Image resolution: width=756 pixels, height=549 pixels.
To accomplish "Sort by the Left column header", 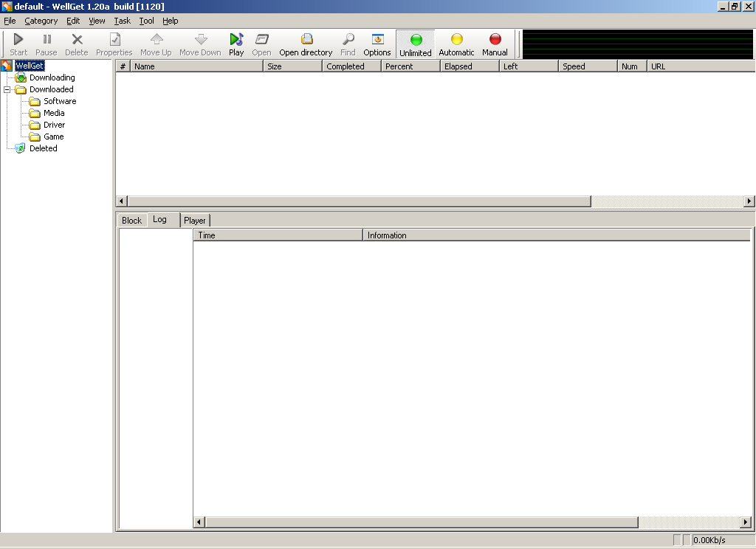I will click(x=529, y=66).
